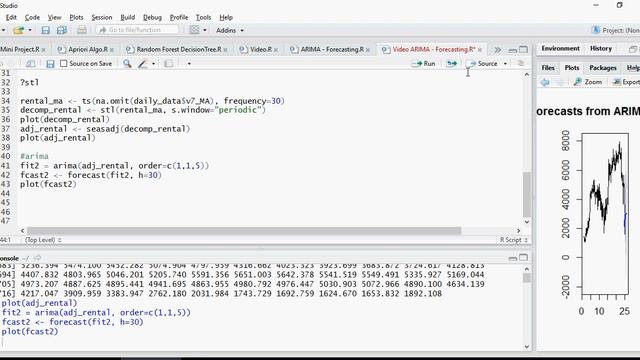Click the editor scroll up arrow
The height and width of the screenshot is (360, 640).
(x=527, y=75)
